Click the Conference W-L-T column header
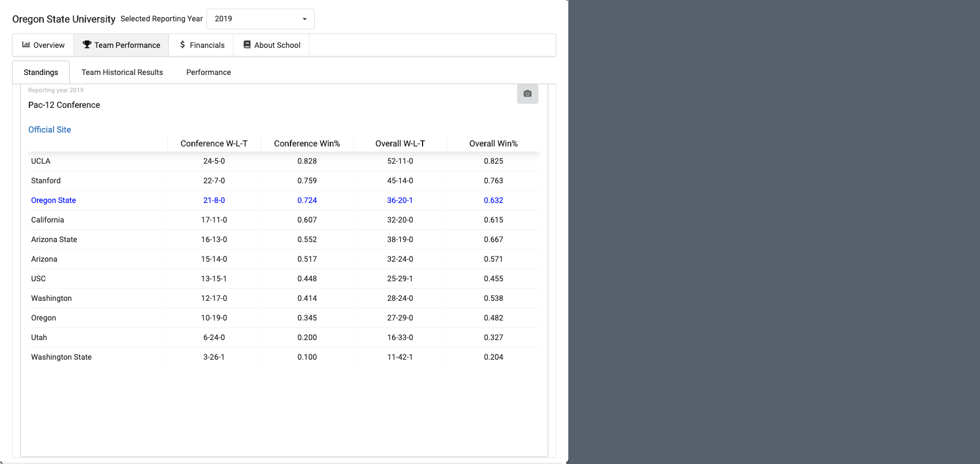Image resolution: width=980 pixels, height=464 pixels. click(214, 144)
